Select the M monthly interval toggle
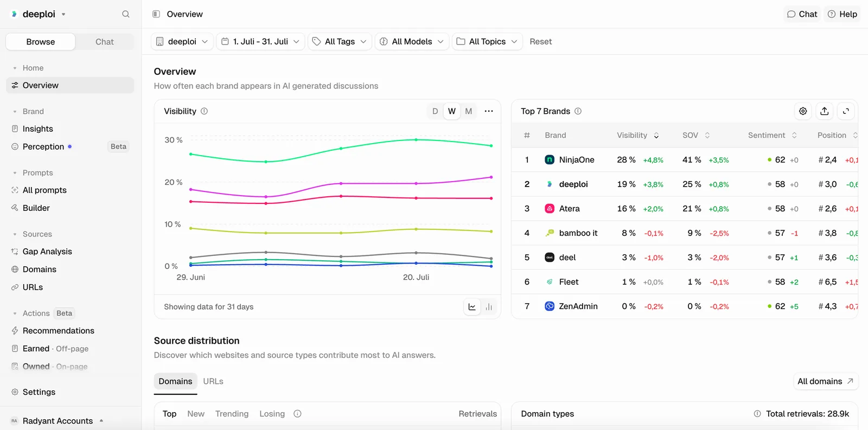Screen dimensions: 868x430 (469, 111)
